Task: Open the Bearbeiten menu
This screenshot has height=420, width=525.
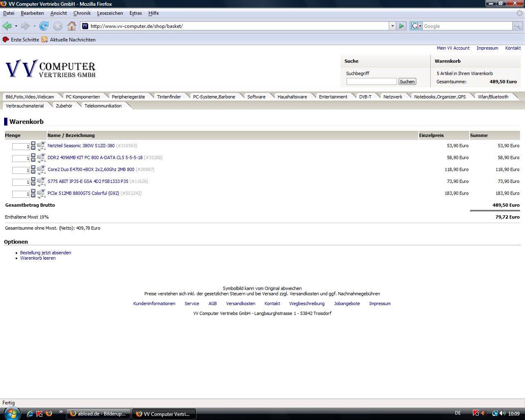Action: pyautogui.click(x=32, y=13)
